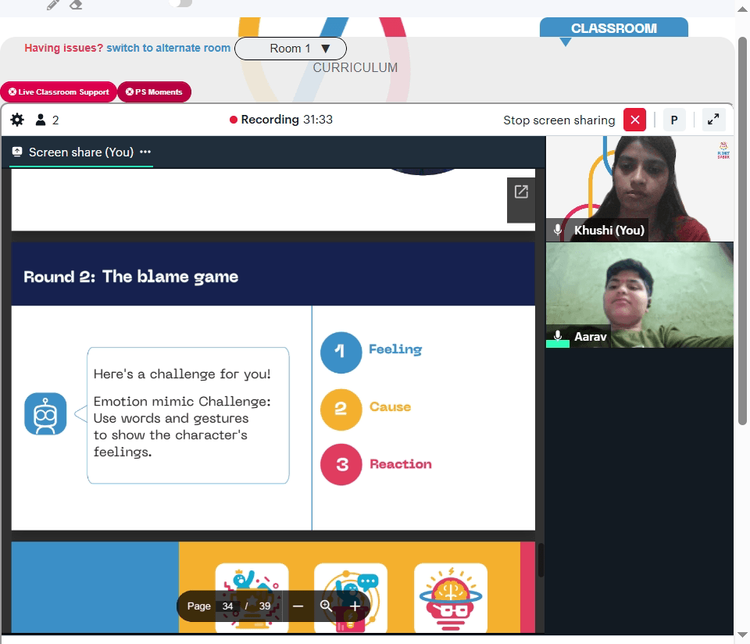This screenshot has width=750, height=644.
Task: Open the Room 1 dropdown
Action: click(290, 48)
